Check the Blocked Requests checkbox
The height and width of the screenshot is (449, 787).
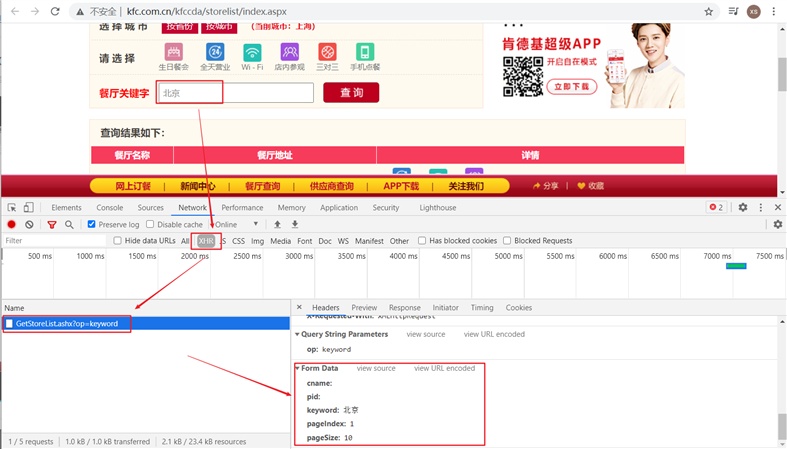point(507,241)
